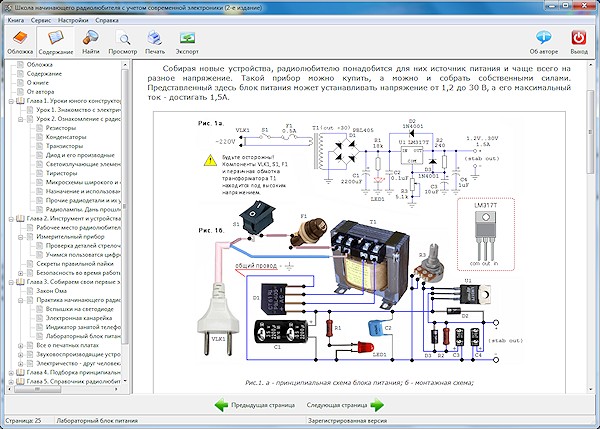The height and width of the screenshot is (429, 600).
Task: Open the Об авторе info icon
Action: [x=544, y=42]
